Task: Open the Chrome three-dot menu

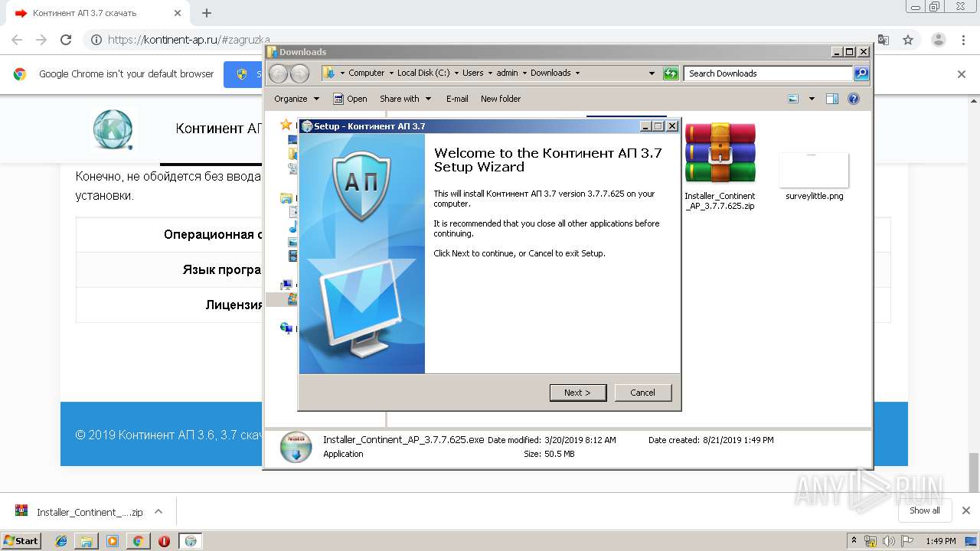Action: click(963, 40)
